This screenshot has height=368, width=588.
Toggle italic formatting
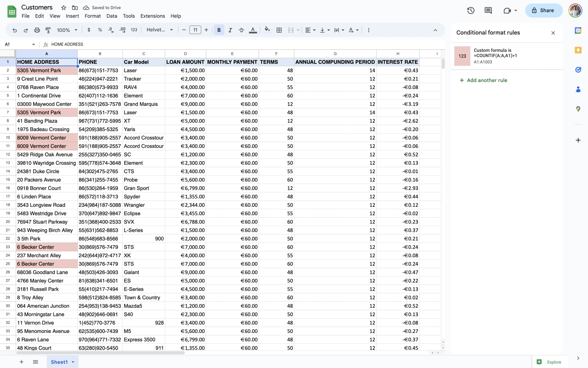pyautogui.click(x=230, y=30)
